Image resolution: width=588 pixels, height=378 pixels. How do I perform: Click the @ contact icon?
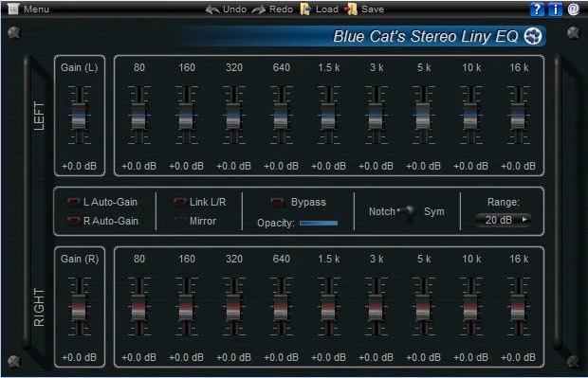(574, 9)
